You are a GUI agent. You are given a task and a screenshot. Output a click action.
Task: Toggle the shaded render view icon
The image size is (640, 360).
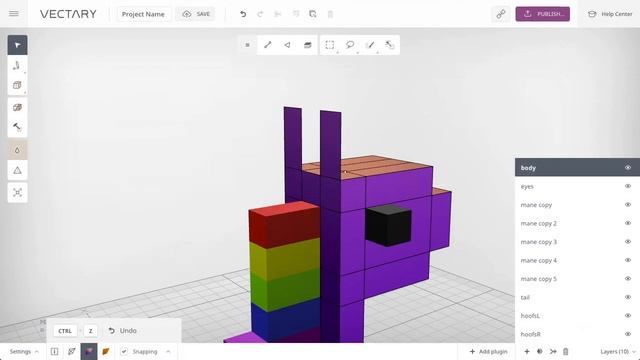(89, 351)
